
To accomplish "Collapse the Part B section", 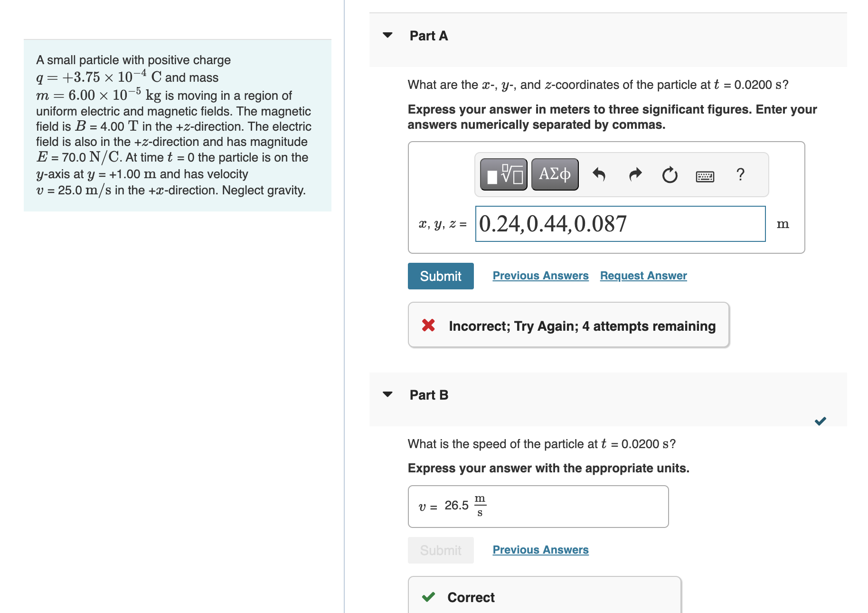I will tap(387, 394).
